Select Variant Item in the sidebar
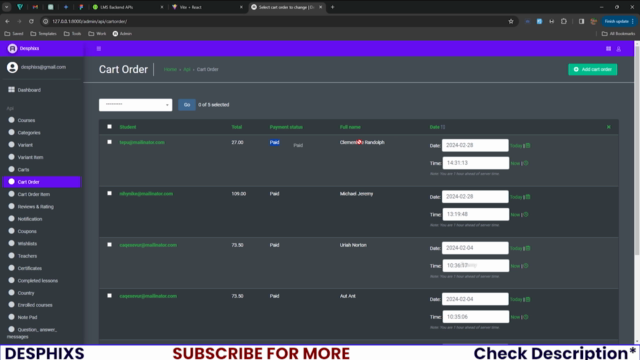Screen dimensions: 640x360 pyautogui.click(x=30, y=157)
